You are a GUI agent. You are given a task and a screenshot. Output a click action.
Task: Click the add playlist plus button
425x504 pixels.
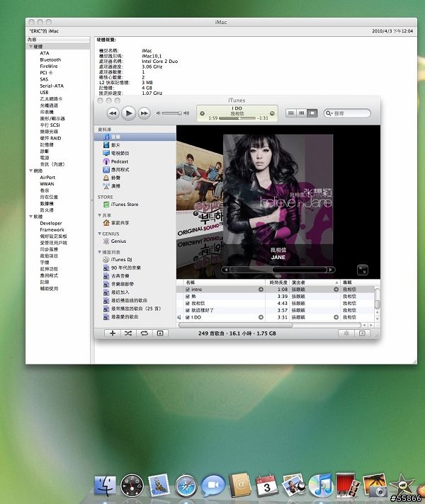coord(113,333)
